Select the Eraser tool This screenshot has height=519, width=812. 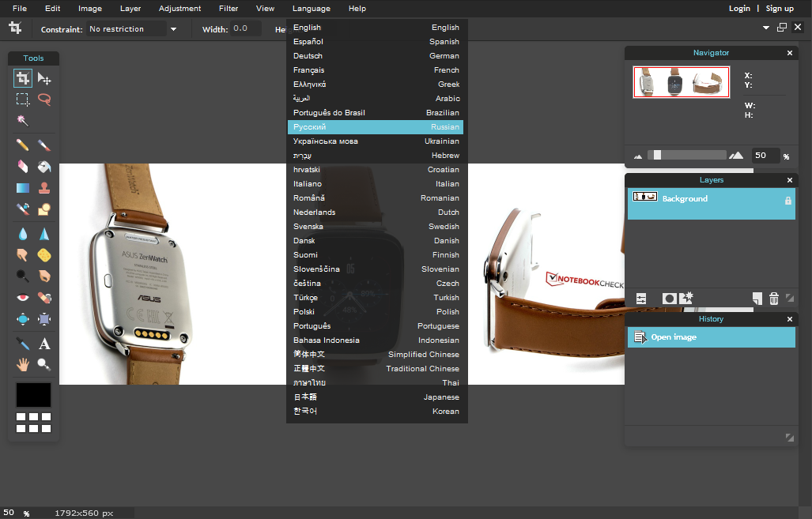tap(23, 166)
